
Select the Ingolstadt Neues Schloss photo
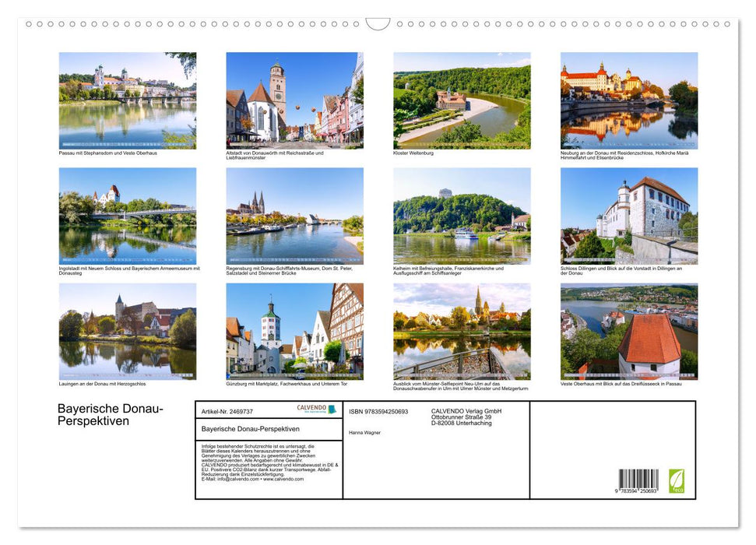click(127, 216)
